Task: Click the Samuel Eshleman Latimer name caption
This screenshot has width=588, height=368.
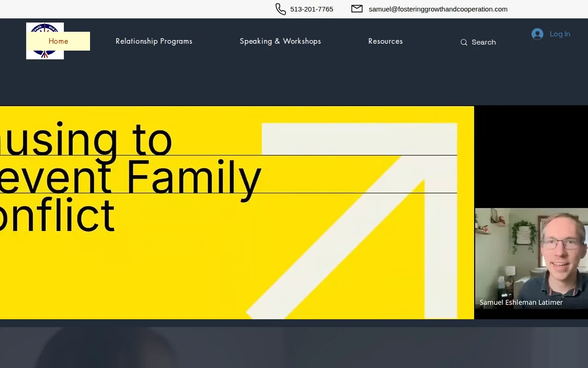Action: 521,302
